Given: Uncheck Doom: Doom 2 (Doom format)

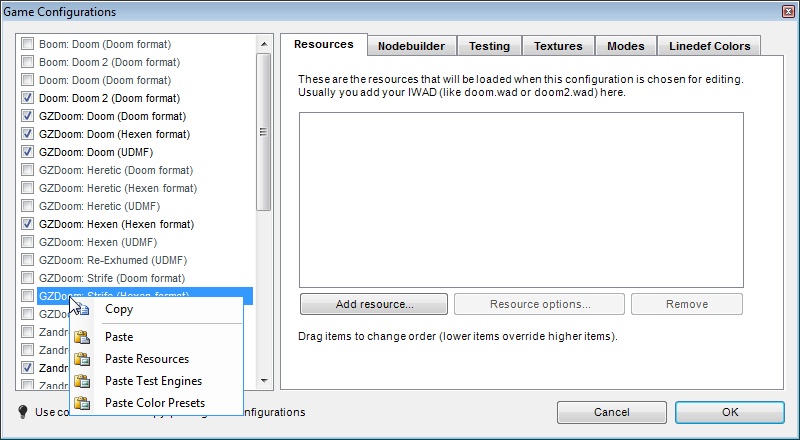Looking at the screenshot, I should click(28, 97).
